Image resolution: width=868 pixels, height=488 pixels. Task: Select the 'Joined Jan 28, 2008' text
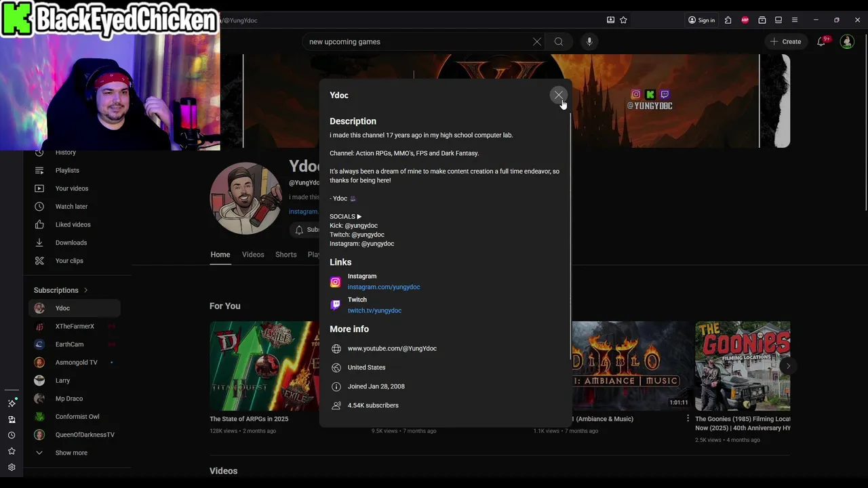[376, 386]
